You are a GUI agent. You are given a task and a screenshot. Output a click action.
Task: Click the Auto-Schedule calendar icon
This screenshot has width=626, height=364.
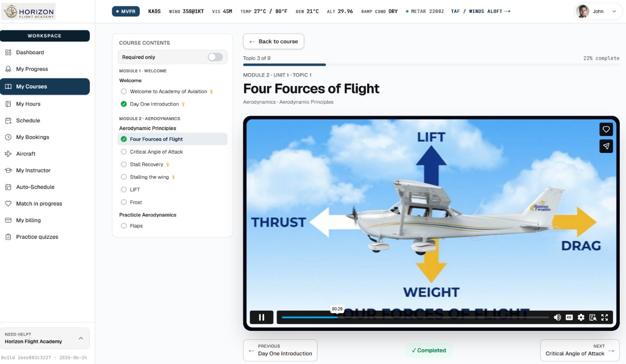8,187
